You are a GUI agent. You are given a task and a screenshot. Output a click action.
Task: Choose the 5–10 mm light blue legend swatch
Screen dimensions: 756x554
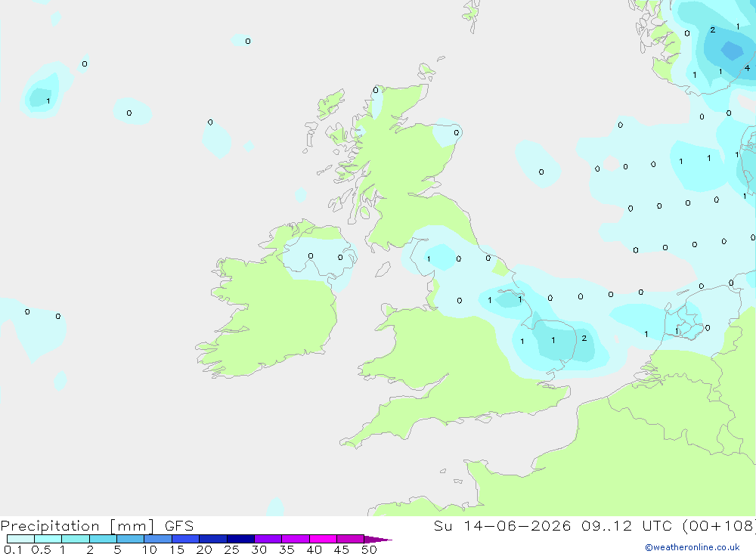(131, 539)
